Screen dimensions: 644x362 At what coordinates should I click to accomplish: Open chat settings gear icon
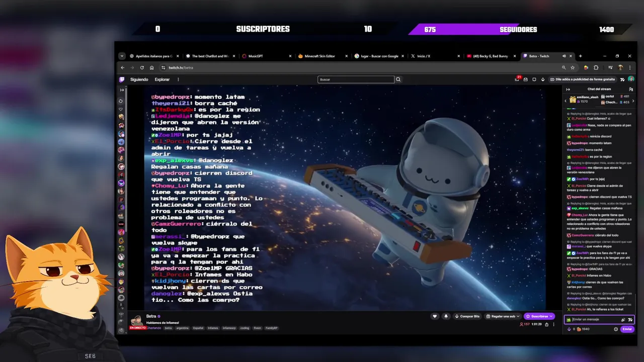pos(616,329)
